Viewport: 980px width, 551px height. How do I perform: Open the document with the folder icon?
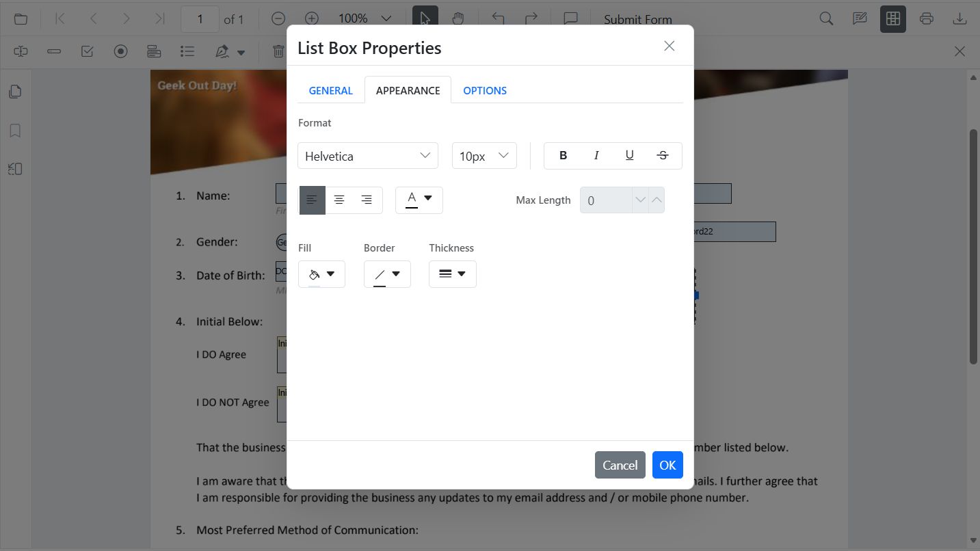(21, 18)
